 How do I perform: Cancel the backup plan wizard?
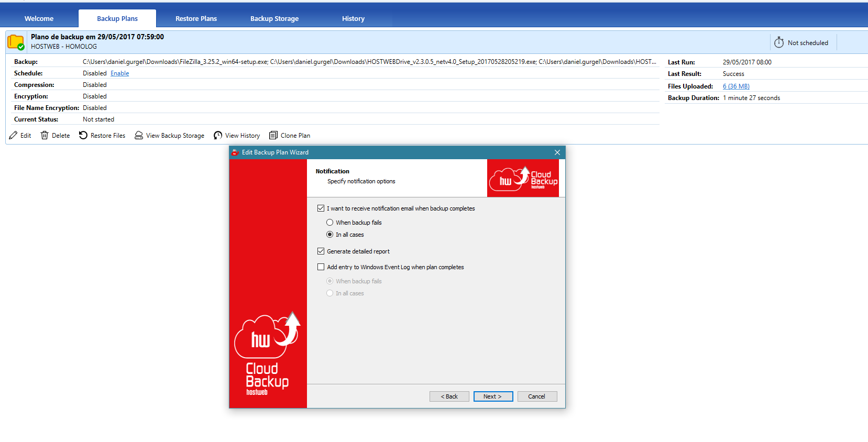tap(537, 396)
